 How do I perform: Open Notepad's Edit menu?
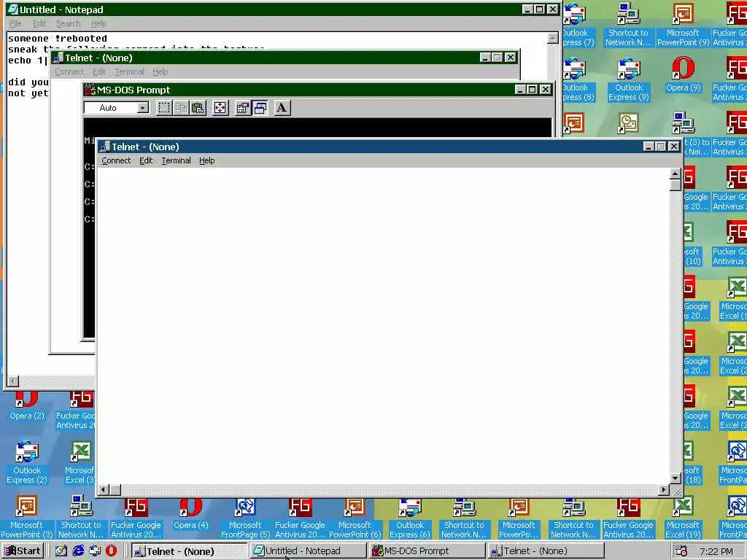[x=39, y=23]
